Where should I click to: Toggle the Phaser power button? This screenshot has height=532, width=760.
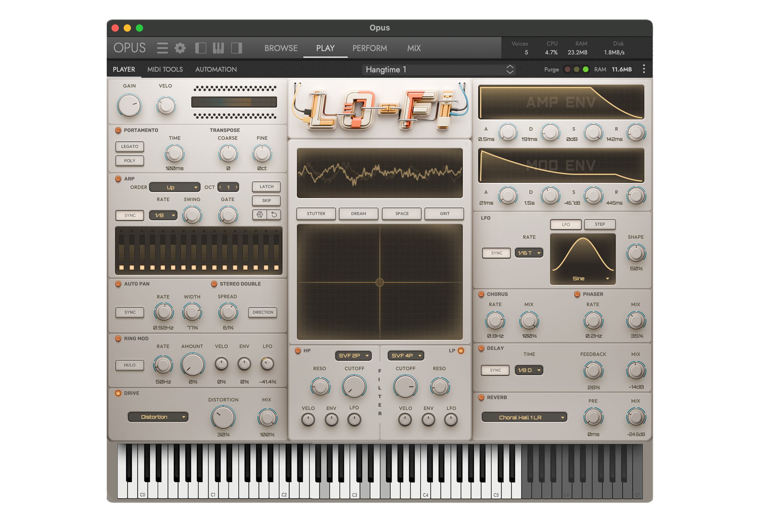(577, 294)
